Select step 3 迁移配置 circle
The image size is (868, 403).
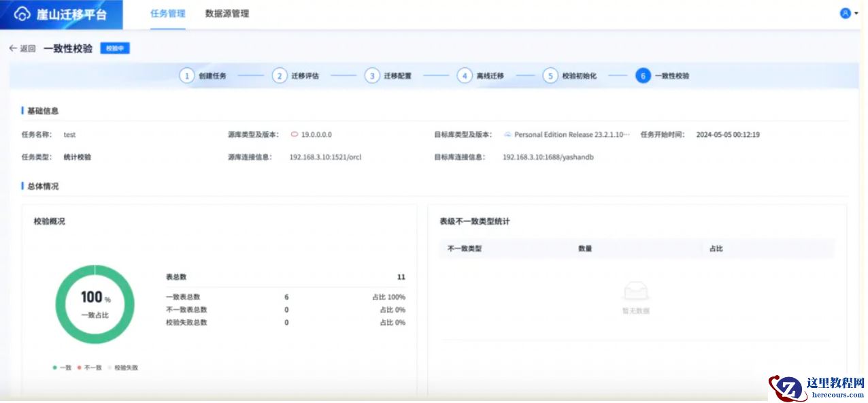pyautogui.click(x=372, y=76)
